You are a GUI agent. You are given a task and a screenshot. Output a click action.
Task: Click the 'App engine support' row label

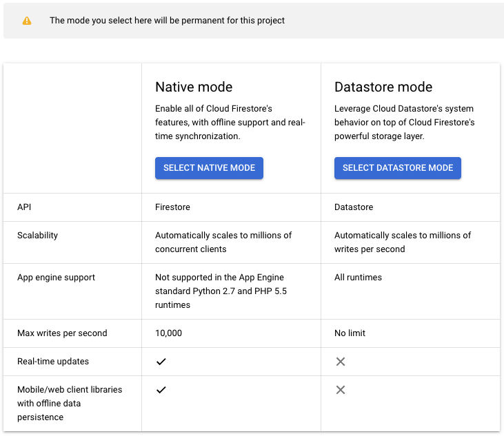(x=57, y=278)
